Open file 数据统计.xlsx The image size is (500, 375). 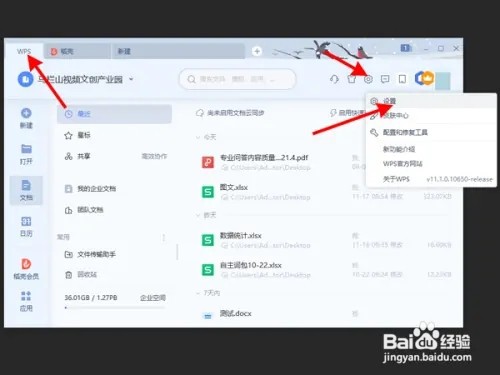pyautogui.click(x=240, y=236)
